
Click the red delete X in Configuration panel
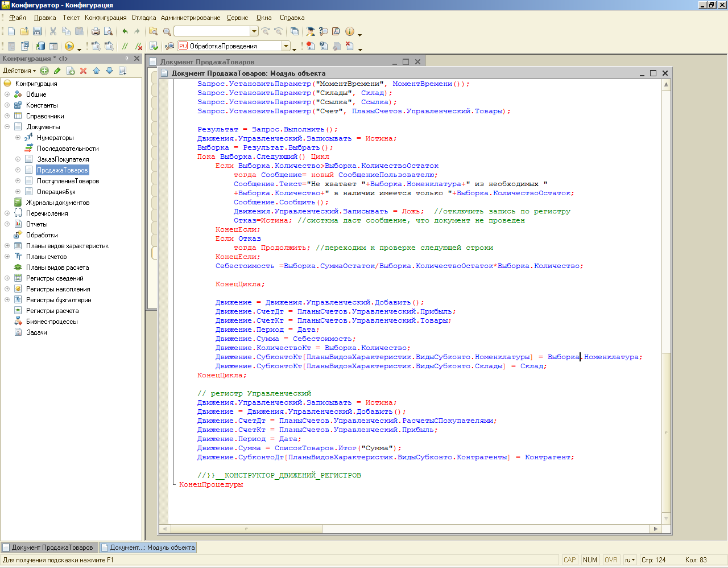pos(83,71)
